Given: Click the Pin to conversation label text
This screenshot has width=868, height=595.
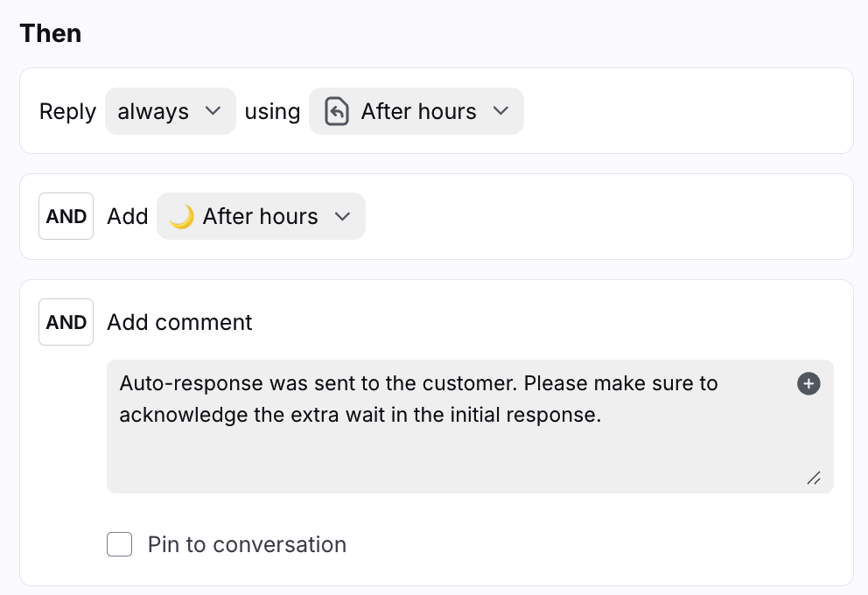Looking at the screenshot, I should click(x=247, y=544).
